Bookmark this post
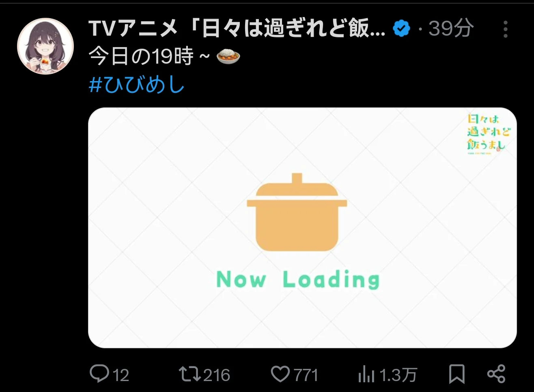The height and width of the screenshot is (392, 534). click(x=457, y=374)
